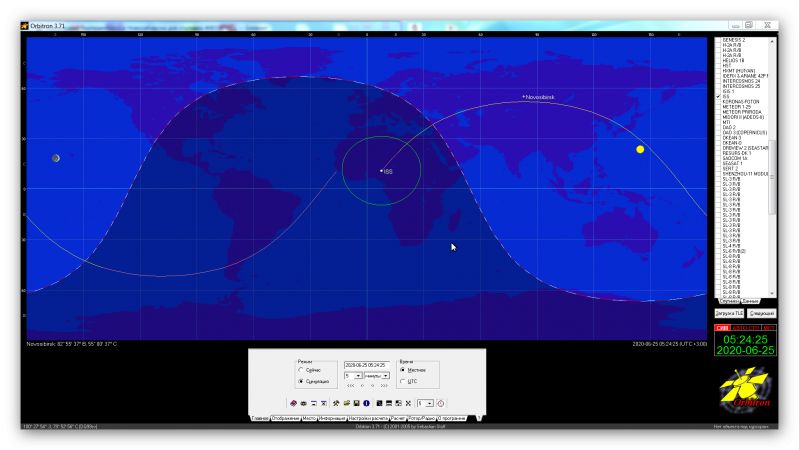This screenshot has height=450, width=800.
Task: Select OKEAN-O in satellite list
Action: tap(732, 143)
